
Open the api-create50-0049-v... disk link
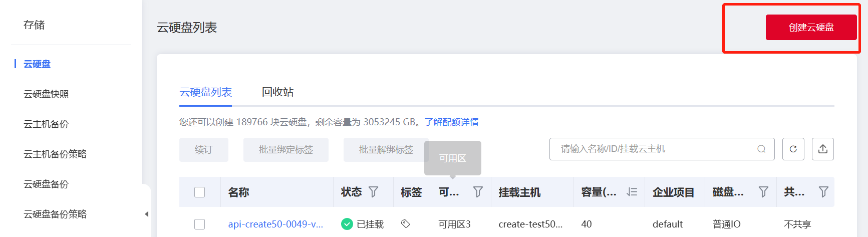pos(275,224)
